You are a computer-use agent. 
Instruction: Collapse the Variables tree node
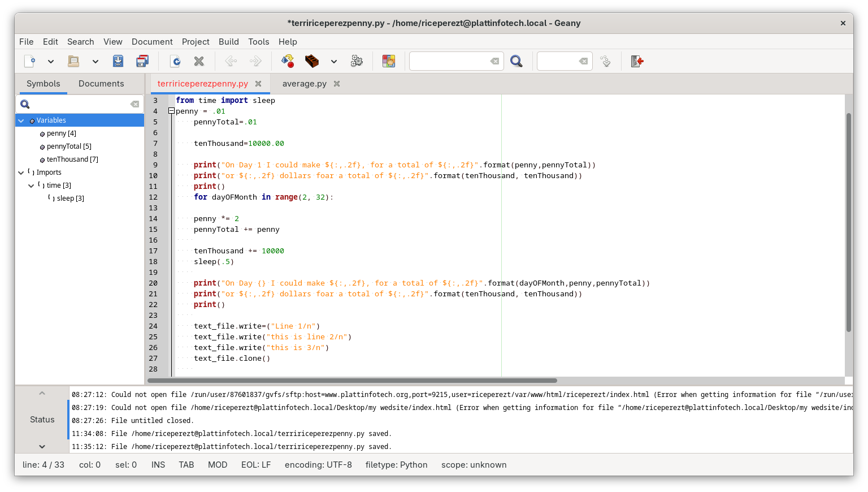click(x=21, y=120)
